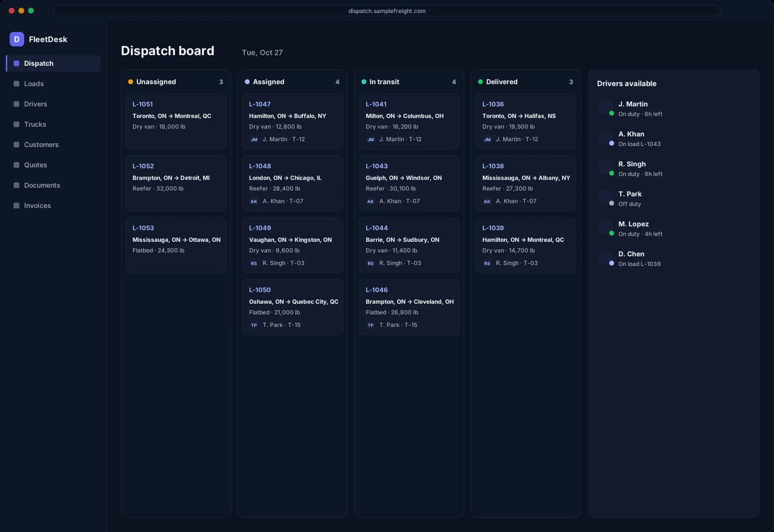Click the Documents sidebar icon
This screenshot has width=774, height=532.
coord(16,185)
